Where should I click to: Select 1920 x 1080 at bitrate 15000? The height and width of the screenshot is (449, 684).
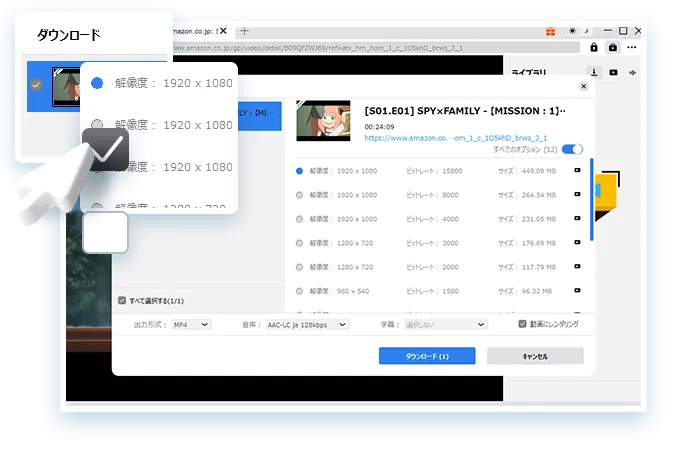[x=299, y=171]
